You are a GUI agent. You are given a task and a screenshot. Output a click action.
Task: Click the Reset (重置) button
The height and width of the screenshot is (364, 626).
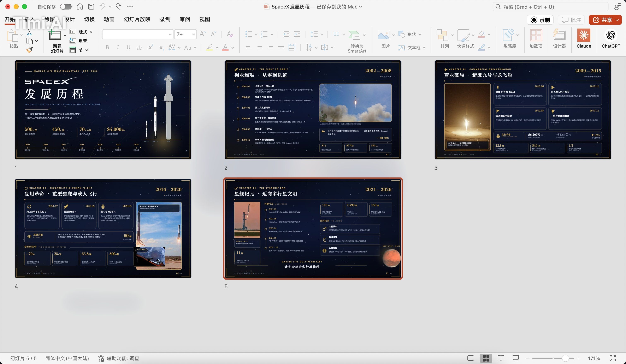[78, 41]
